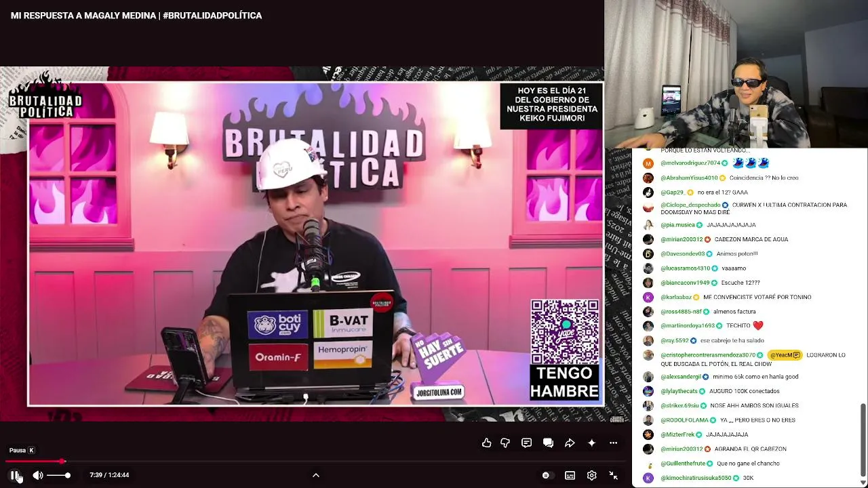Click the avatar beside @Davesondev03

(648, 254)
